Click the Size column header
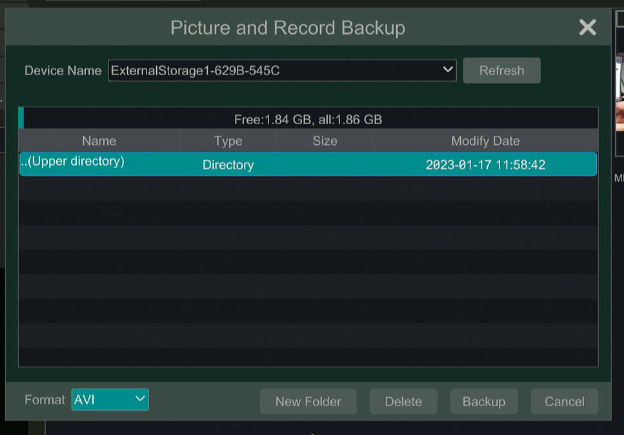Image resolution: width=624 pixels, height=435 pixels. click(325, 141)
